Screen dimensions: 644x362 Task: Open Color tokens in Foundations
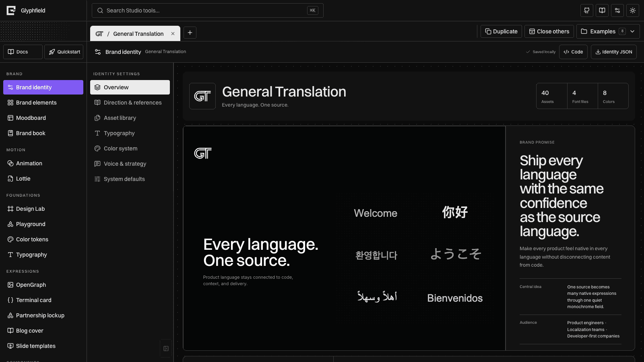pos(43,239)
